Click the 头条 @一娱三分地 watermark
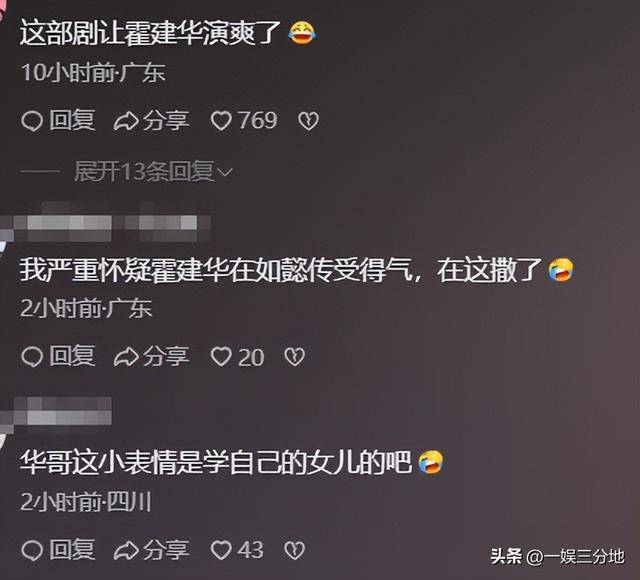 point(558,557)
